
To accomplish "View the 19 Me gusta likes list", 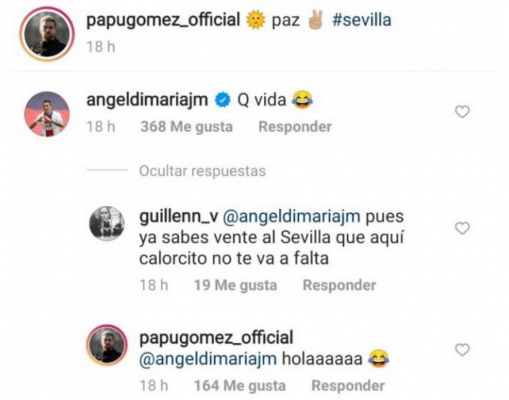I will (x=235, y=285).
